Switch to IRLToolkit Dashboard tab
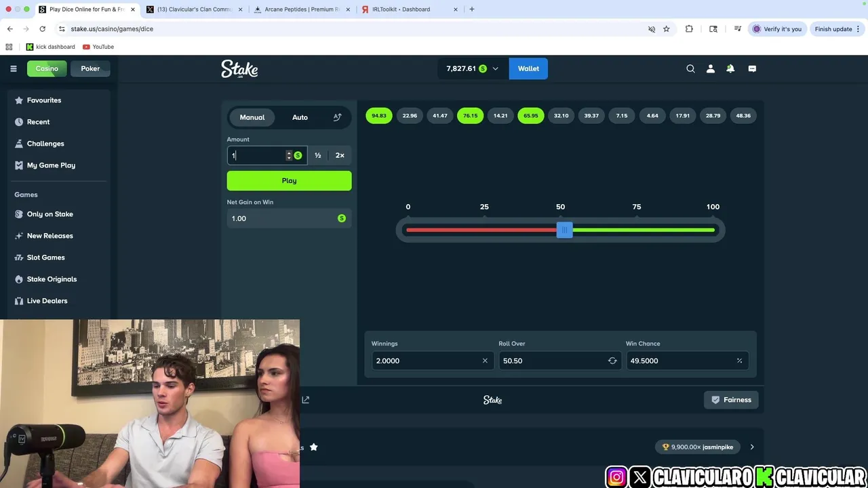868x488 pixels. tap(410, 9)
